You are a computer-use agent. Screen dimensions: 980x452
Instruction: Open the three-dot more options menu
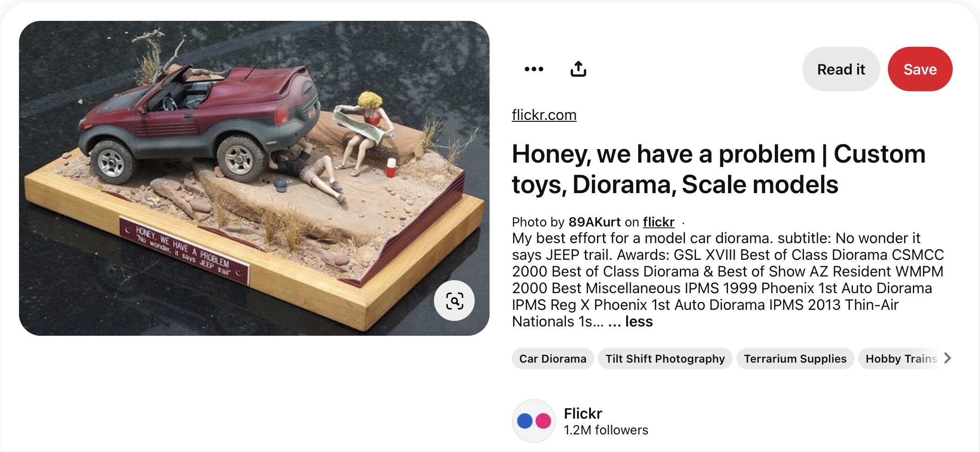tap(534, 69)
